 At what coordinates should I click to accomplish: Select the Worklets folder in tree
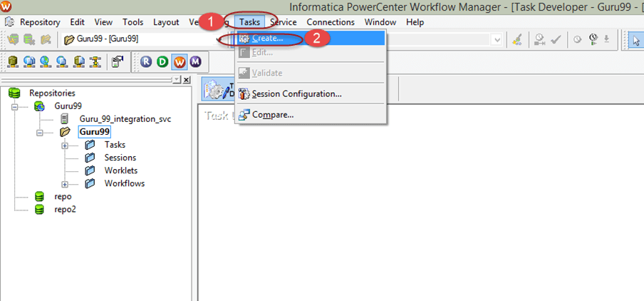pos(120,170)
